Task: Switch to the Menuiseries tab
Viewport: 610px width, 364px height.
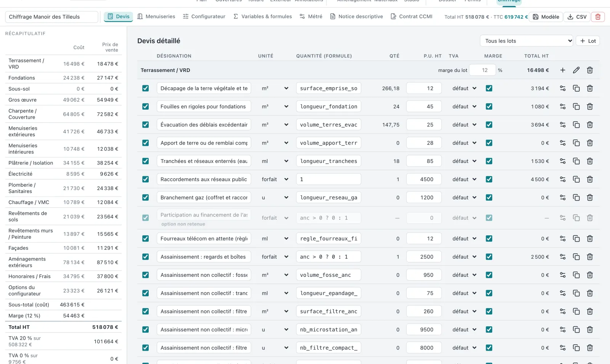Action: (156, 17)
